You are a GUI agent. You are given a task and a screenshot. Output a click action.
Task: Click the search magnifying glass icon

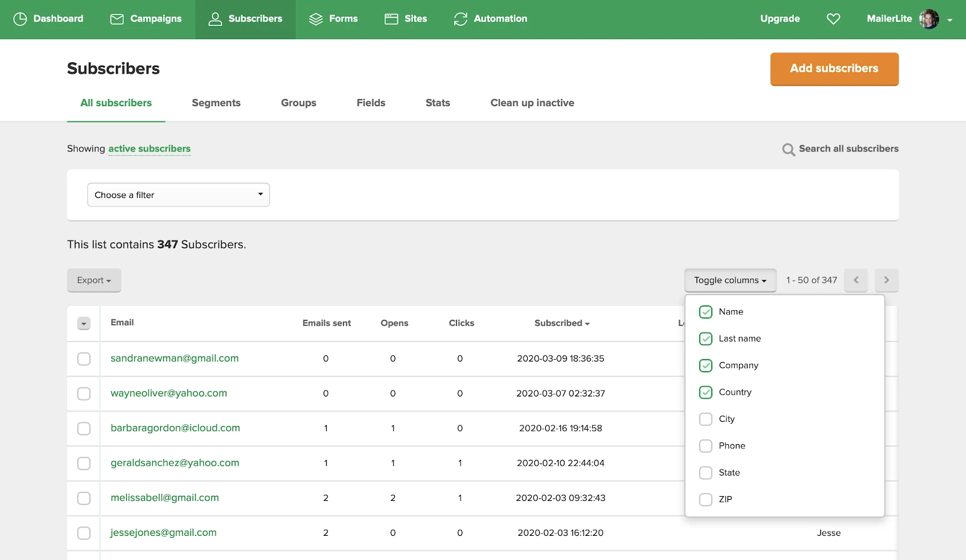788,150
